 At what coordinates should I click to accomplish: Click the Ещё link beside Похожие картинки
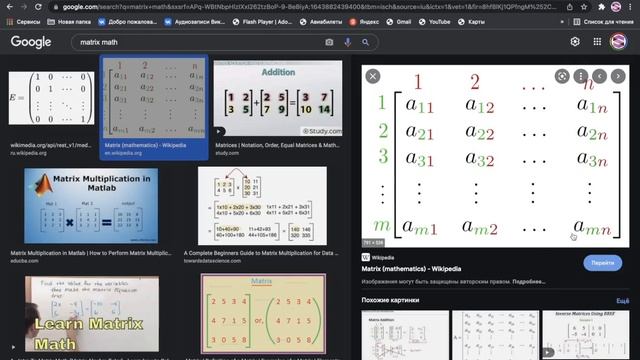click(622, 301)
